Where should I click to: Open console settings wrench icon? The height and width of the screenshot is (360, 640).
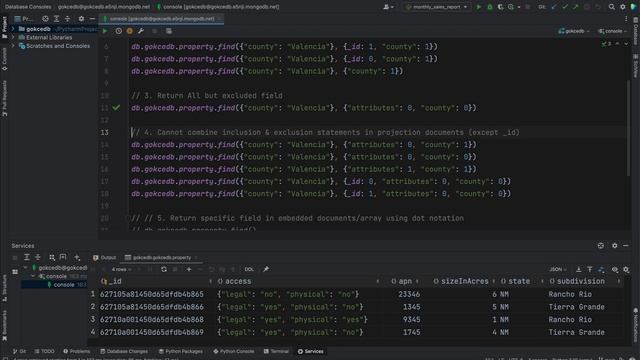click(141, 31)
